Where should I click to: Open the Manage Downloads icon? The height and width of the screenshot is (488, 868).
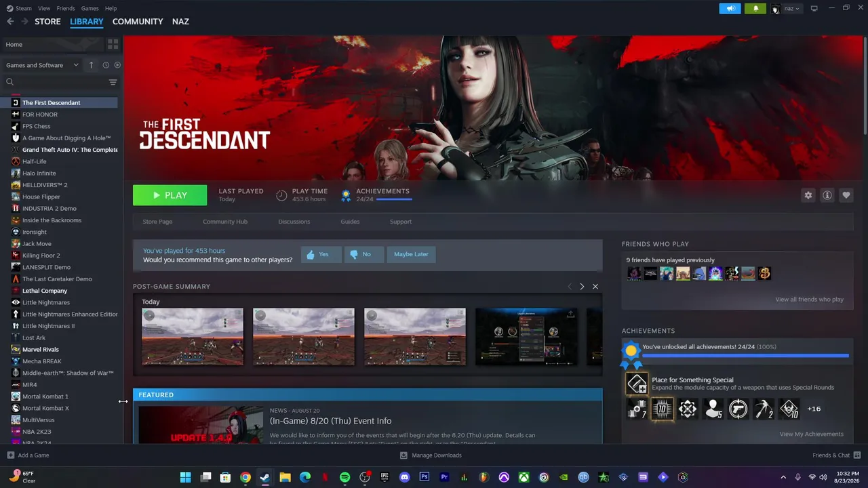coord(403,455)
